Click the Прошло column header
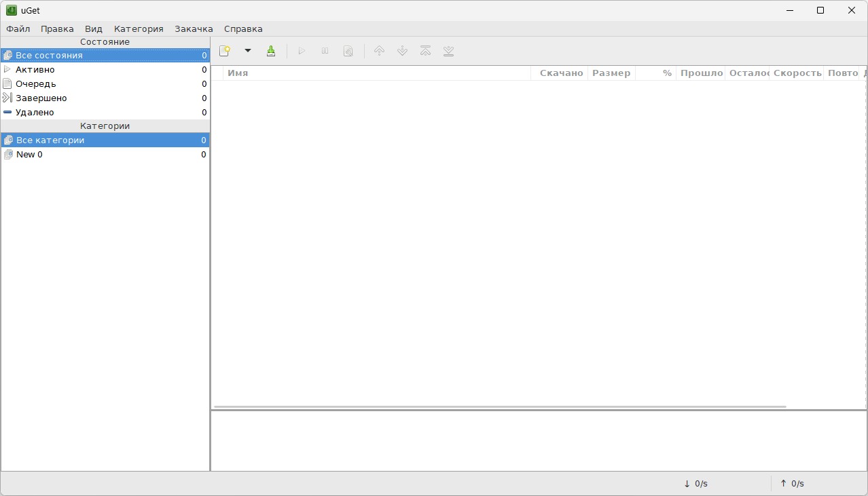The width and height of the screenshot is (868, 496). coord(701,73)
